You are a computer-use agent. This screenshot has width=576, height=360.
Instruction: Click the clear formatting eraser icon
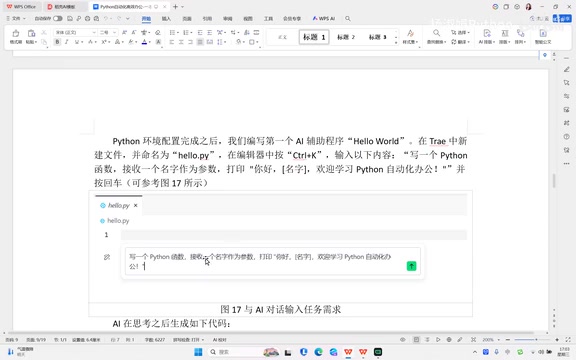click(158, 33)
